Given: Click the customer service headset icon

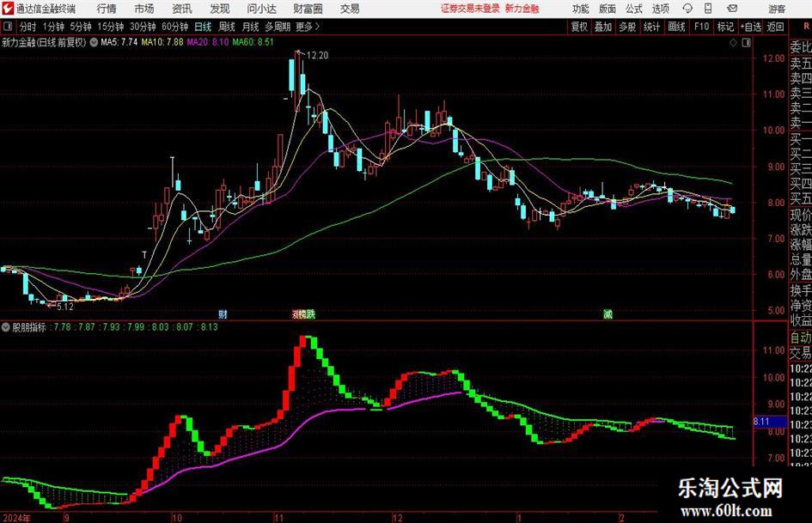Looking at the screenshot, I should 687,9.
